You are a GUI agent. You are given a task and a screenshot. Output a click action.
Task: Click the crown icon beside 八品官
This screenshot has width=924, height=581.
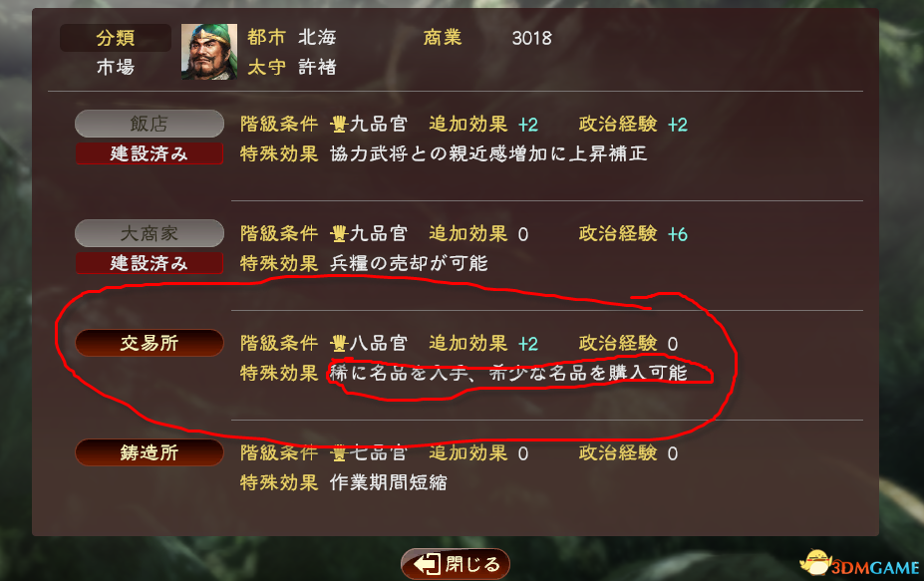339,343
